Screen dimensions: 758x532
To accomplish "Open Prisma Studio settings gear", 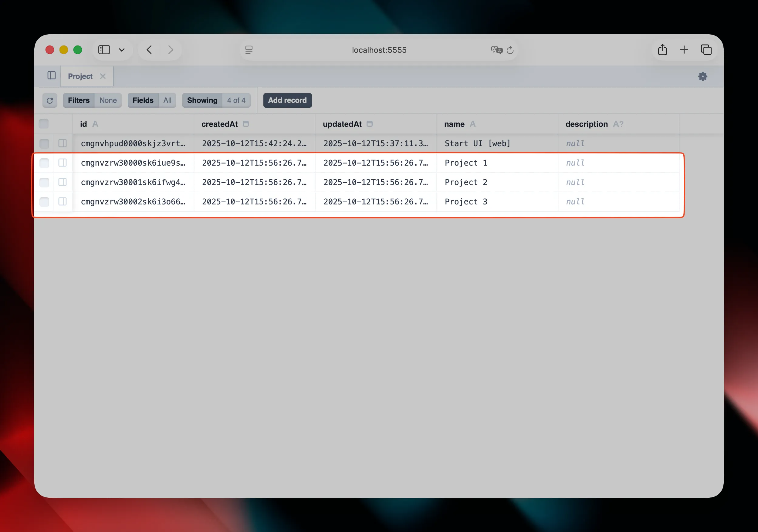I will [x=702, y=76].
